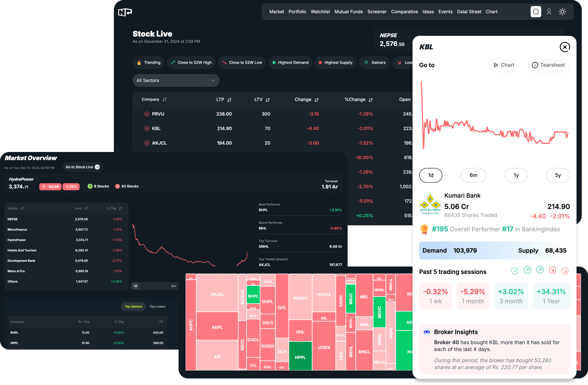Viewport: 588px width, 385px height.
Task: Click the Kumari Bank logo
Action: click(430, 204)
